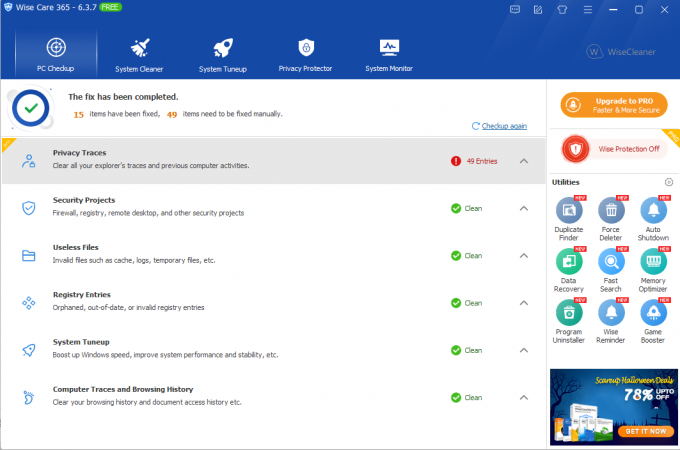Click the Clean status for System Tuneup
680x450 pixels.
pyautogui.click(x=467, y=350)
